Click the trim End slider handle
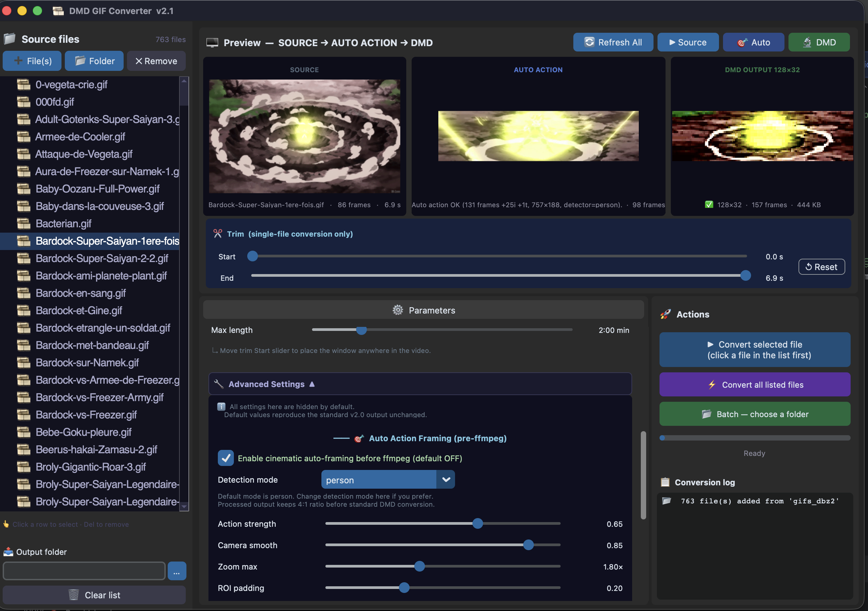 745,276
